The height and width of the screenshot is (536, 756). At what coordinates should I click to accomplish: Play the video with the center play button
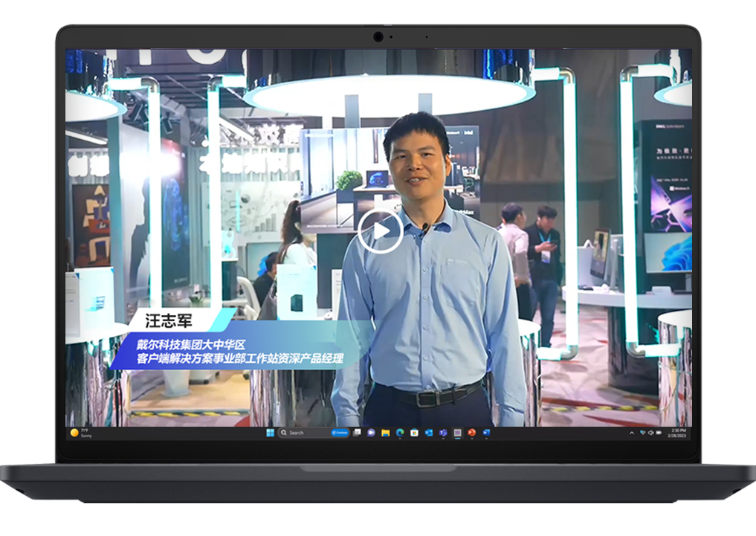[x=380, y=231]
